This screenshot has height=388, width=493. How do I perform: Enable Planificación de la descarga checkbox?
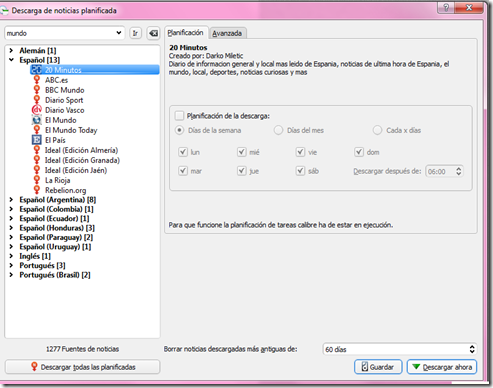click(x=179, y=116)
